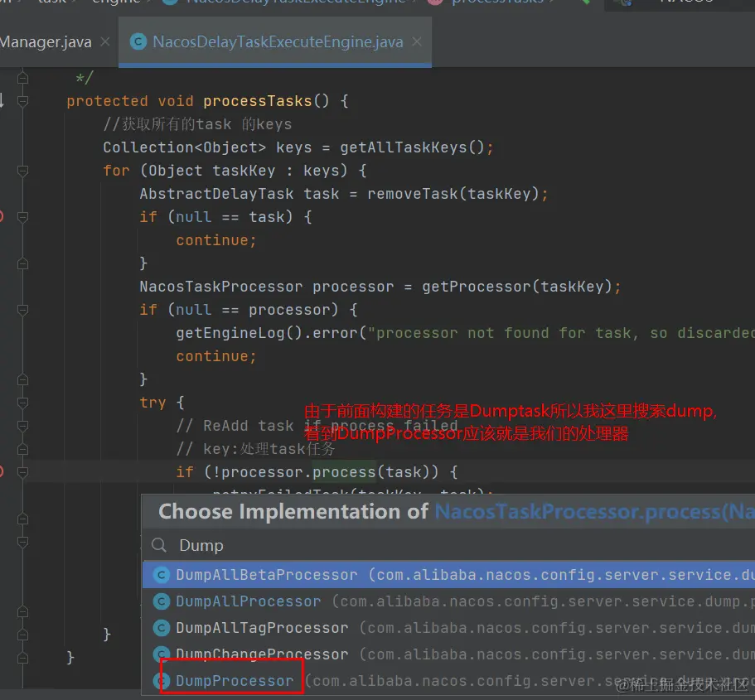Click the search field containing Dump

[448, 545]
